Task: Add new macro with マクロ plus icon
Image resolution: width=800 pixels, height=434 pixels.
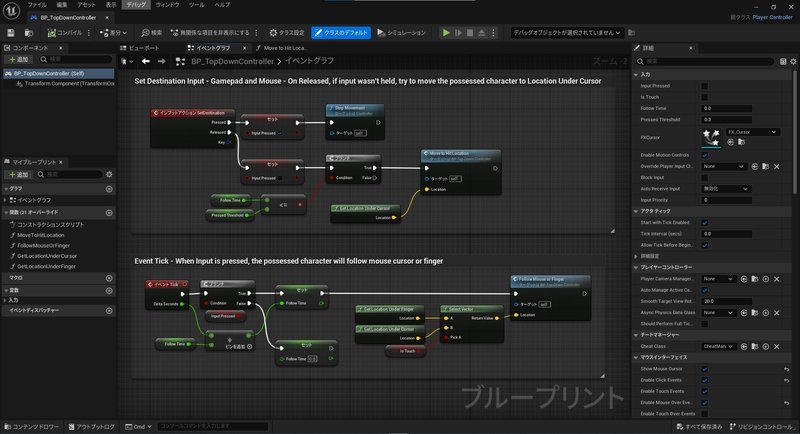Action: 109,278
